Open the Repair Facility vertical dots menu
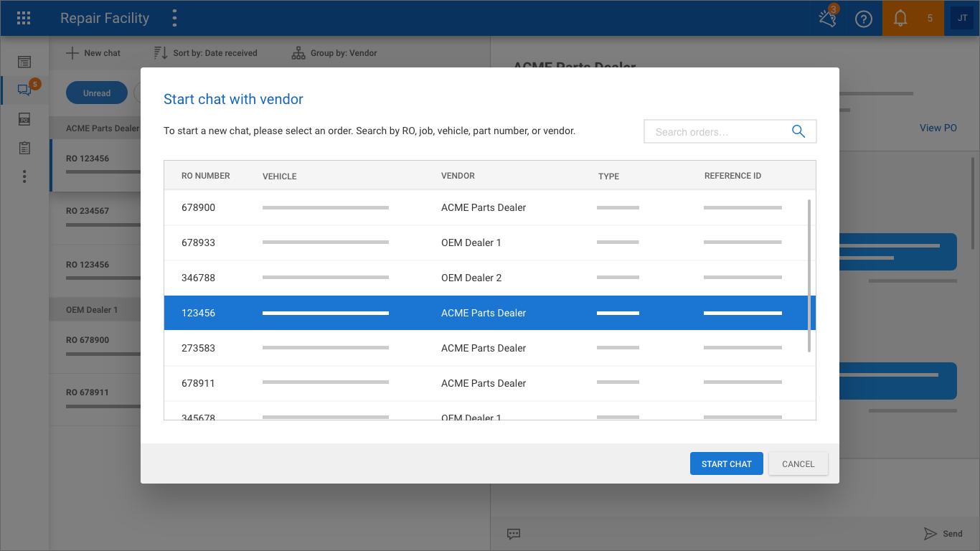980x551 pixels. click(175, 19)
